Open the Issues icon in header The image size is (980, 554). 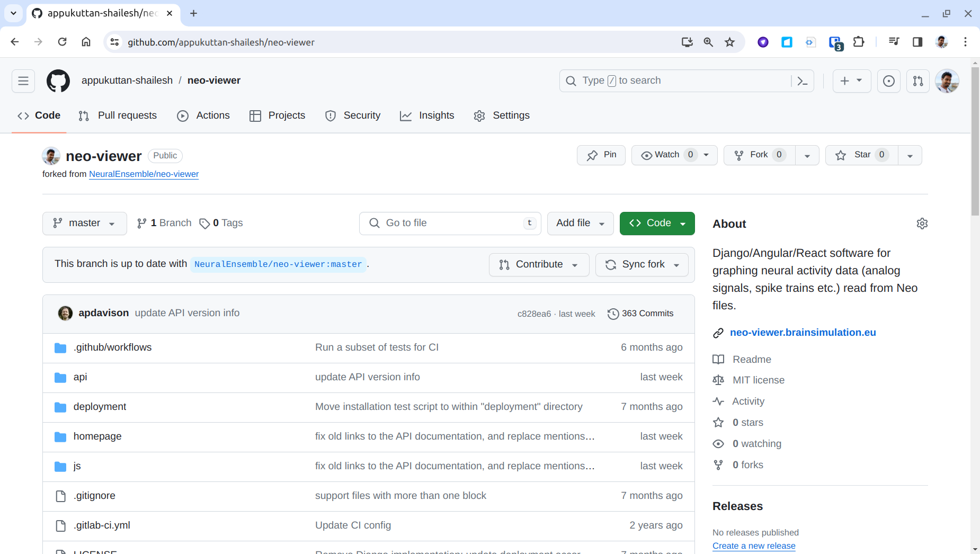(888, 81)
